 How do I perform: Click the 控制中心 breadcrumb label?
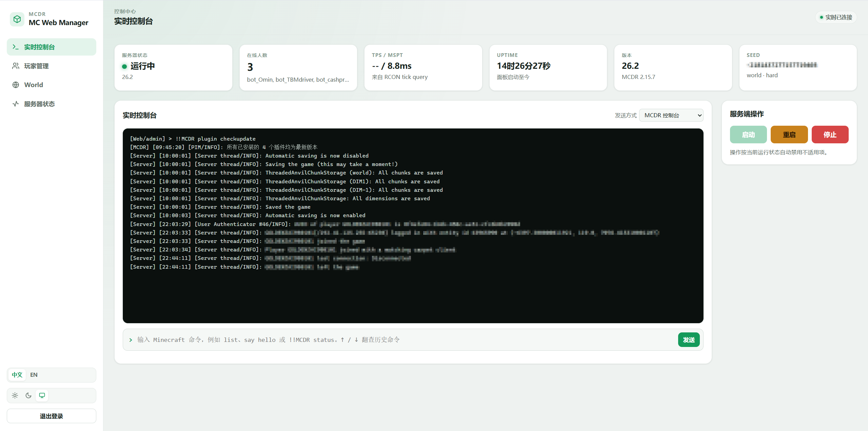(x=125, y=11)
